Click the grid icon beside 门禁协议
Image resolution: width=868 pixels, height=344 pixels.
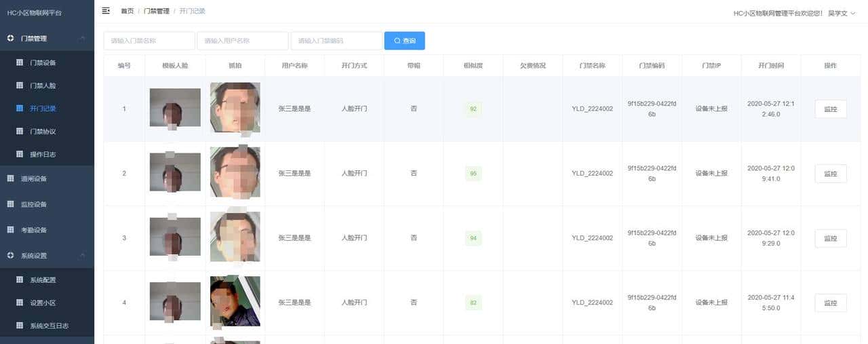pyautogui.click(x=20, y=131)
